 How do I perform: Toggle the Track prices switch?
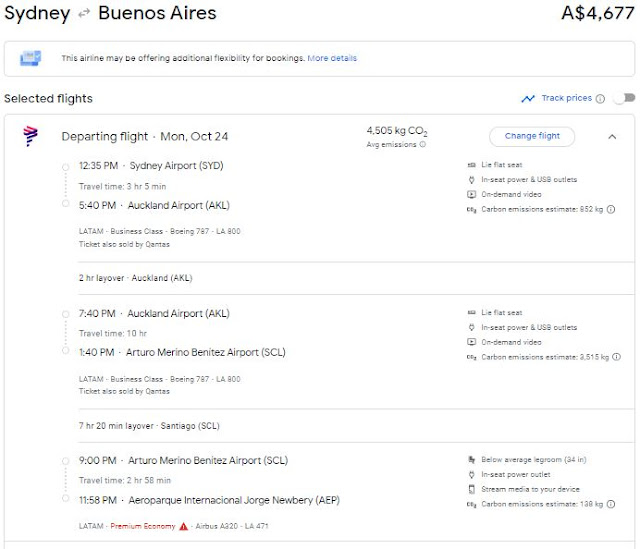624,98
